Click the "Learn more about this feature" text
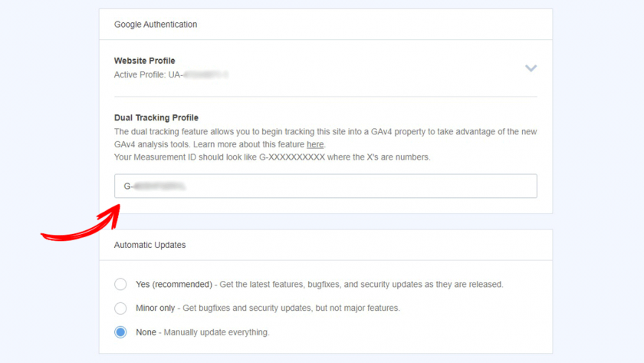This screenshot has height=363, width=644. point(248,144)
